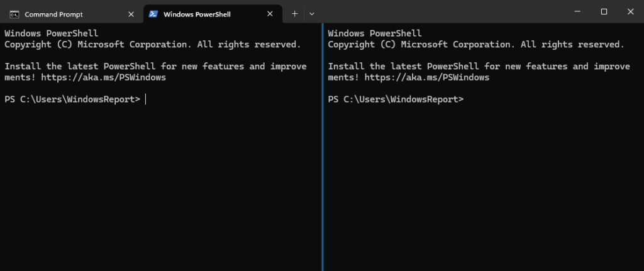The height and width of the screenshot is (271, 644).
Task: Click empty title bar area beside dropdown
Action: (x=440, y=13)
